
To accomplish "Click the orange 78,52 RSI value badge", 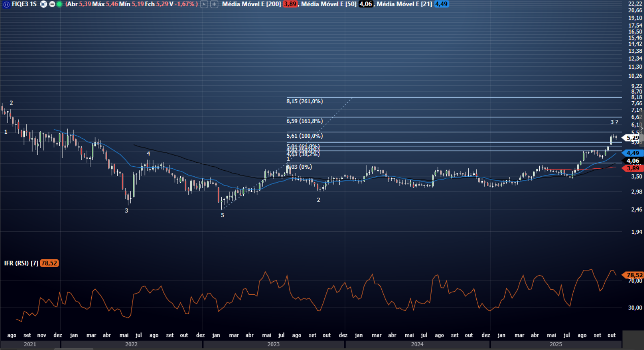I will (x=49, y=263).
